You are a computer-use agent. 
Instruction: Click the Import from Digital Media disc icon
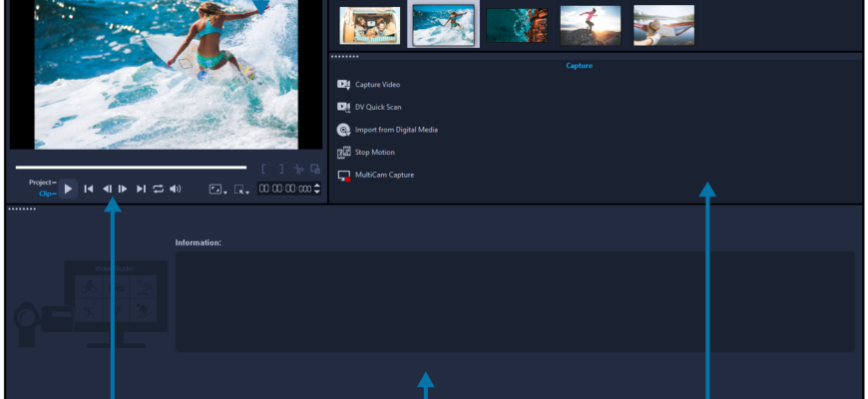tap(344, 130)
